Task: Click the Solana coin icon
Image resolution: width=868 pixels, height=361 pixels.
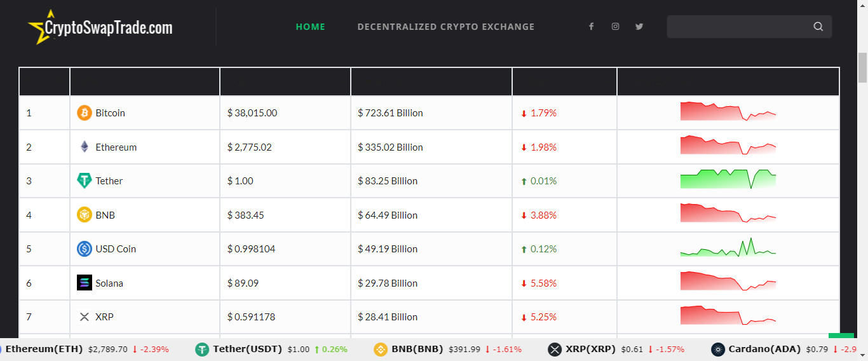Action: pyautogui.click(x=85, y=283)
